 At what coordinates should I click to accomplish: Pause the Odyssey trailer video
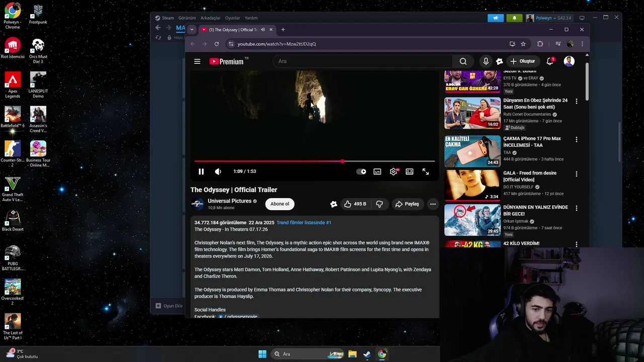(201, 171)
